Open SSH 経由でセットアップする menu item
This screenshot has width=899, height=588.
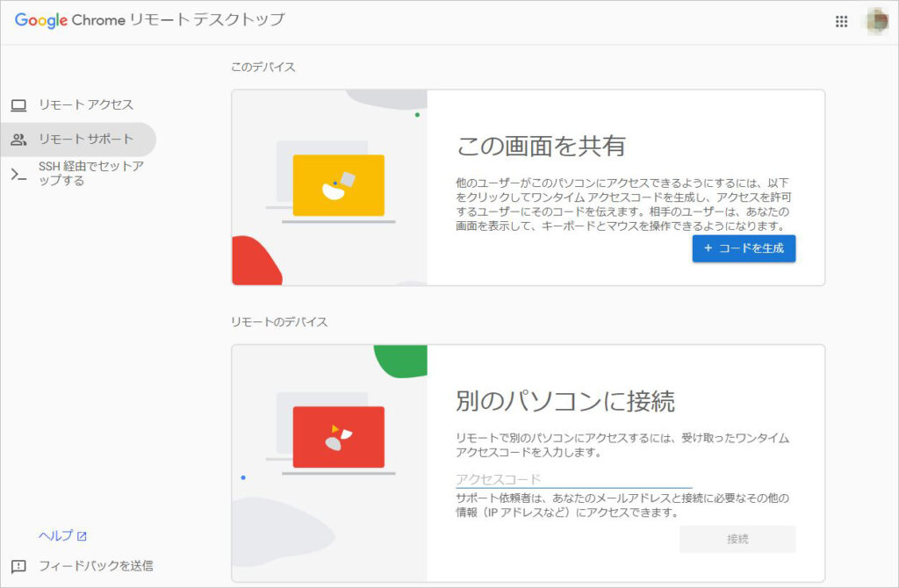tap(78, 174)
